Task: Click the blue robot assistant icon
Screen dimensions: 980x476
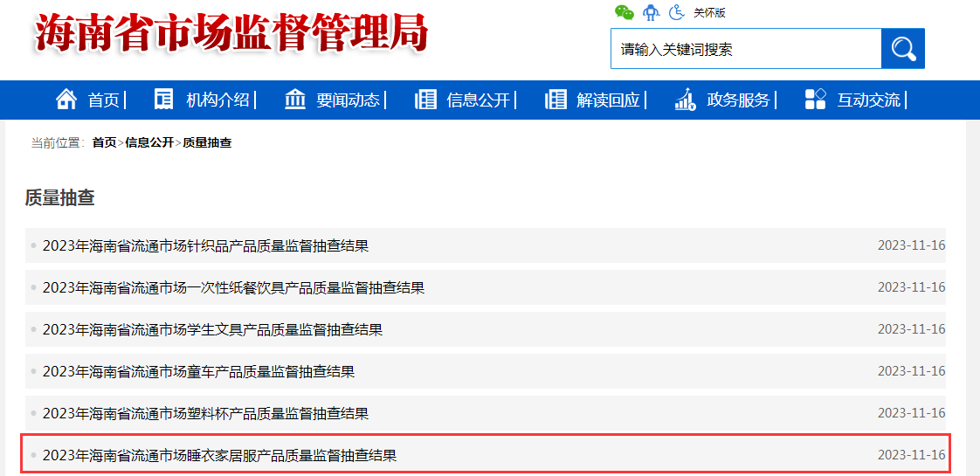Action: pos(652,12)
